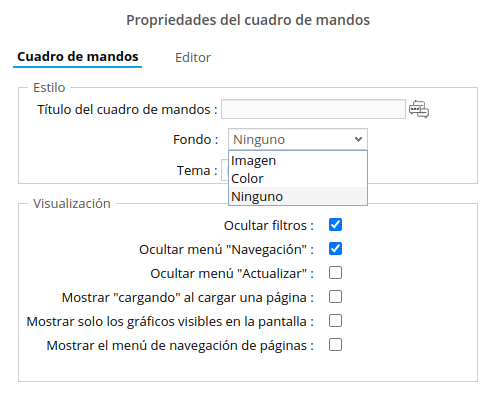Tick Mostrar "cargando" al cargar una página
The height and width of the screenshot is (394, 496).
335,297
